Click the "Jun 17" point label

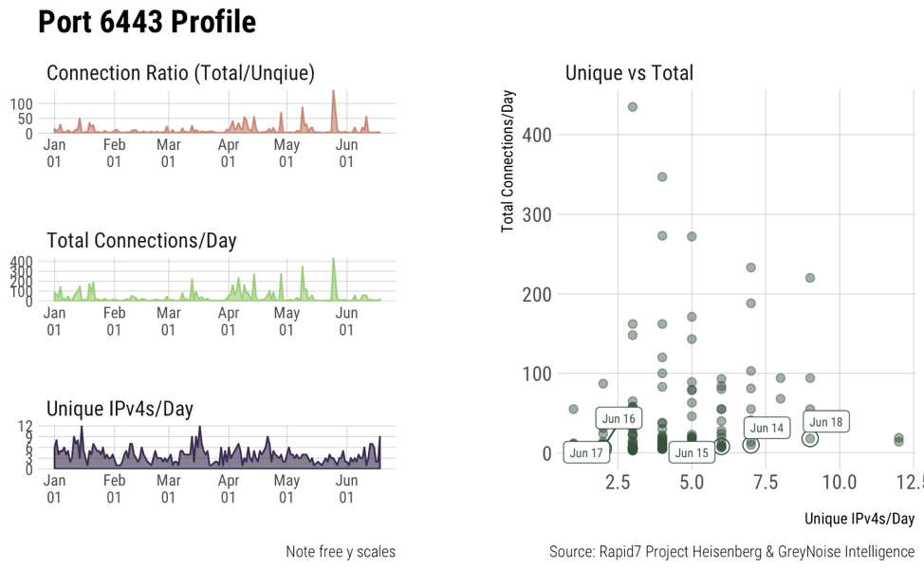(585, 453)
